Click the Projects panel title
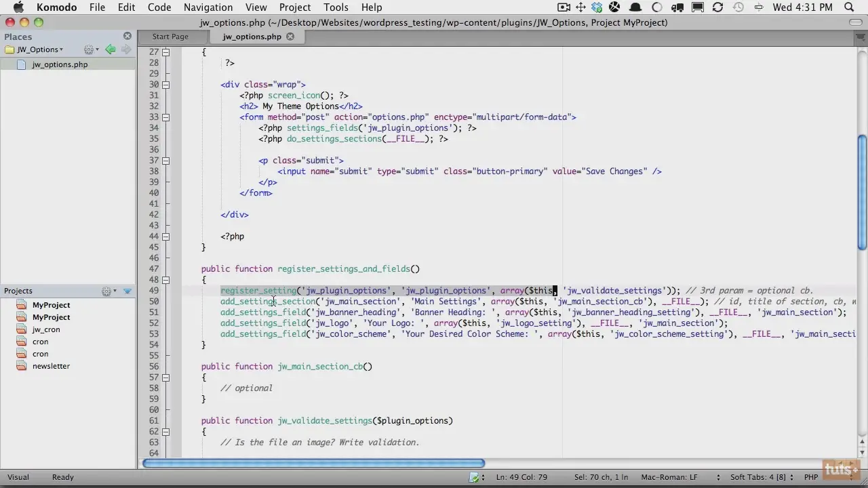Viewport: 868px width, 488px height. (x=18, y=291)
